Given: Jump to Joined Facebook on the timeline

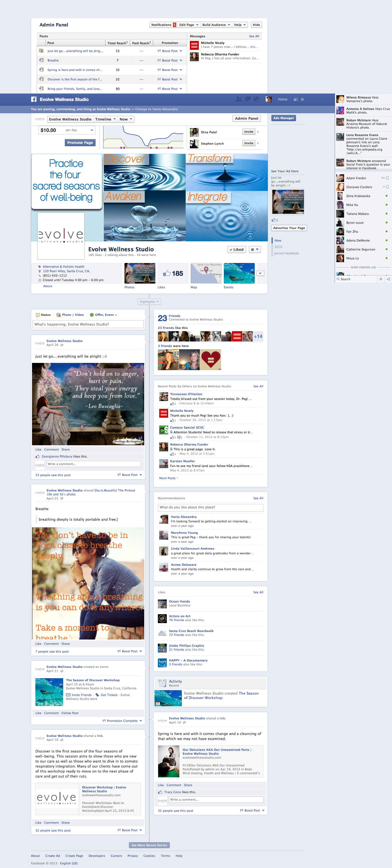Looking at the screenshot, I should click(x=286, y=254).
